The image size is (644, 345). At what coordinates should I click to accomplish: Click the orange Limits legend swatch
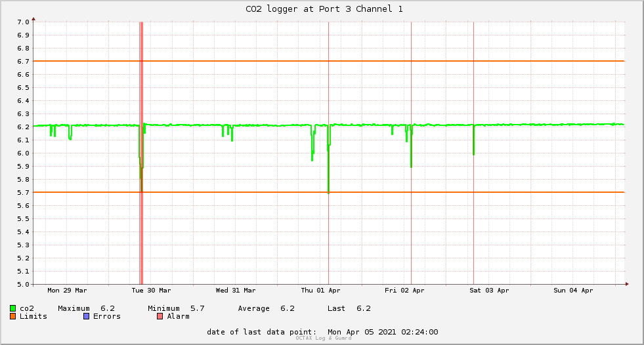(12, 316)
